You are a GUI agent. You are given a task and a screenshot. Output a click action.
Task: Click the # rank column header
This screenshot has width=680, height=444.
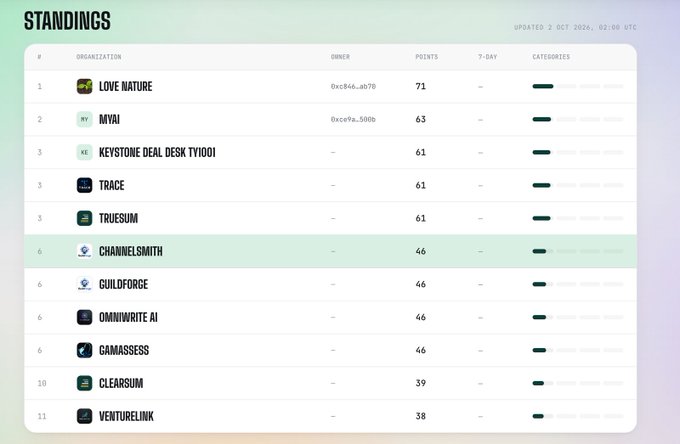click(x=39, y=57)
